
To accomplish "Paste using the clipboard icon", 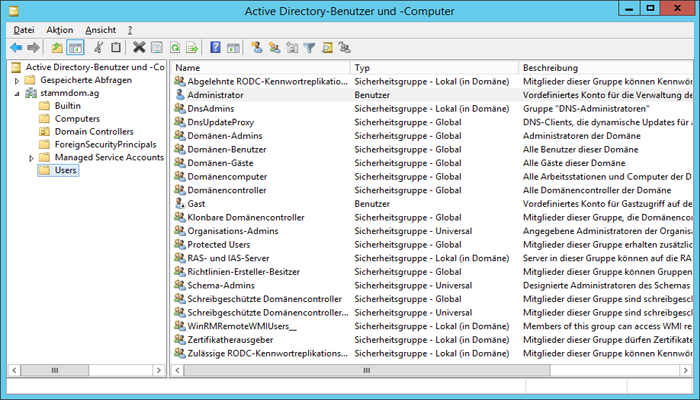I will tap(116, 47).
